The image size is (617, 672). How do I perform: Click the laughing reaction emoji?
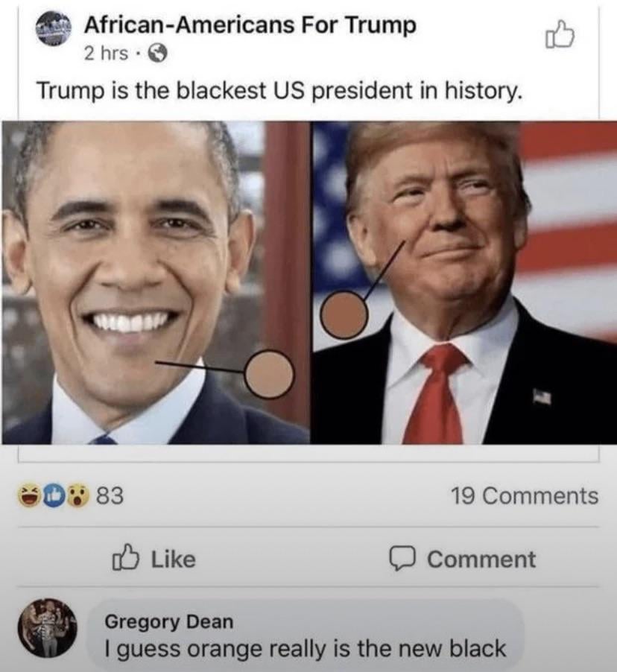28,495
